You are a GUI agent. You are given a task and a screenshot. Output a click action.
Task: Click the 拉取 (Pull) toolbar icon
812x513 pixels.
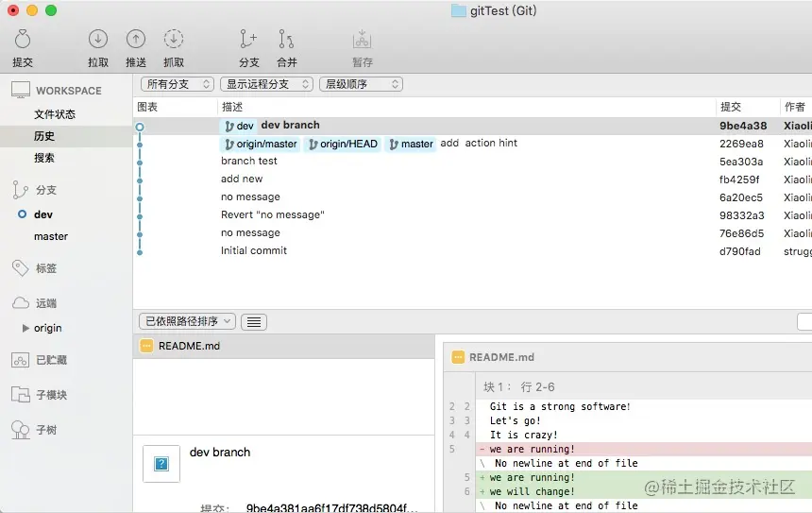point(98,39)
